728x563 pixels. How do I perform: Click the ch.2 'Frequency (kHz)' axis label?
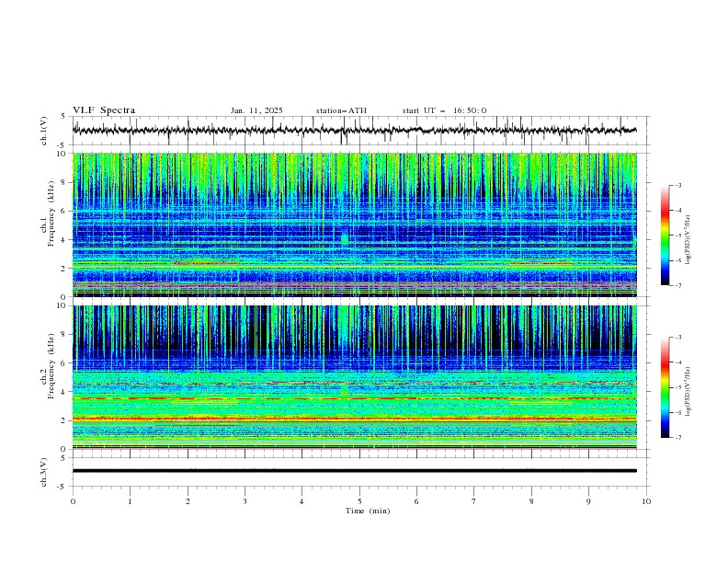[51, 366]
